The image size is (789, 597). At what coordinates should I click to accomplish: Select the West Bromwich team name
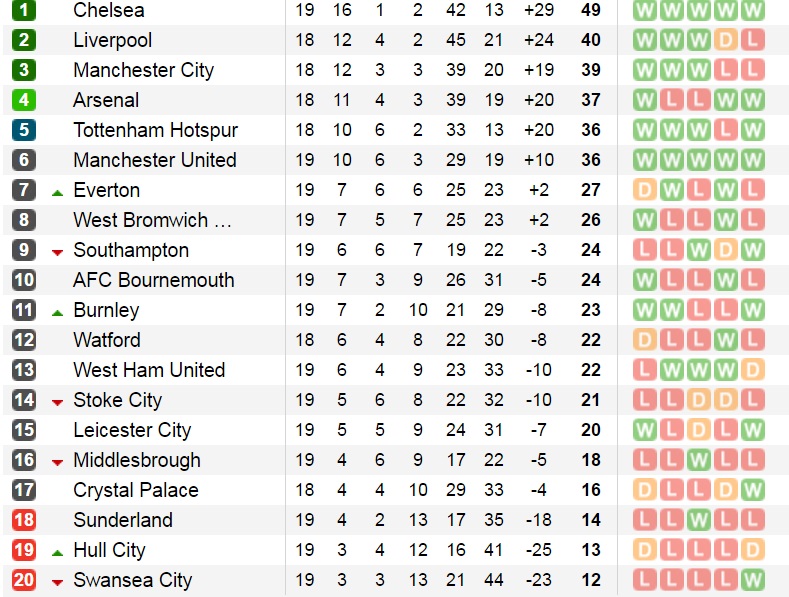[x=152, y=221]
